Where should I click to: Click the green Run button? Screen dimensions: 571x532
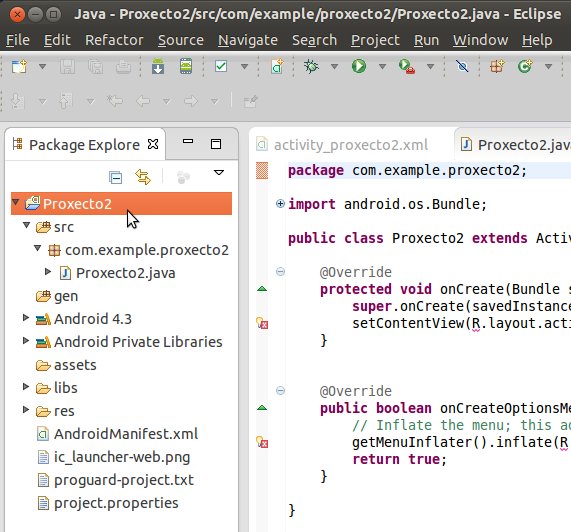click(359, 66)
